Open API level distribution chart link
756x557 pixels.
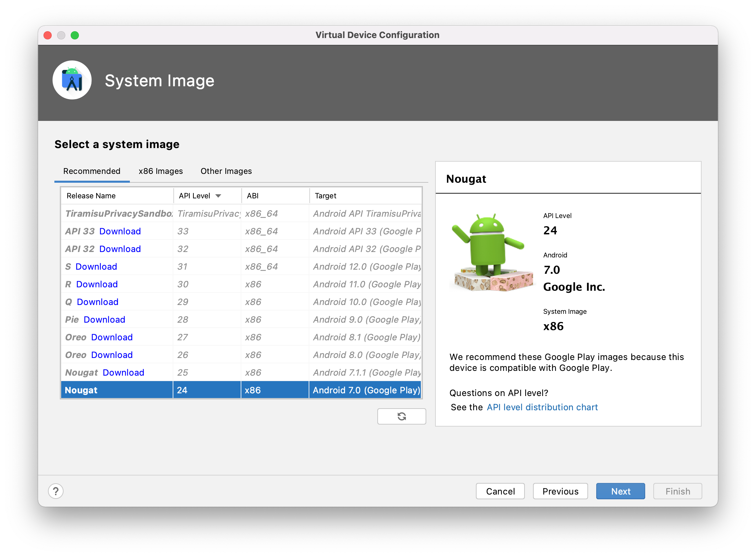(542, 407)
